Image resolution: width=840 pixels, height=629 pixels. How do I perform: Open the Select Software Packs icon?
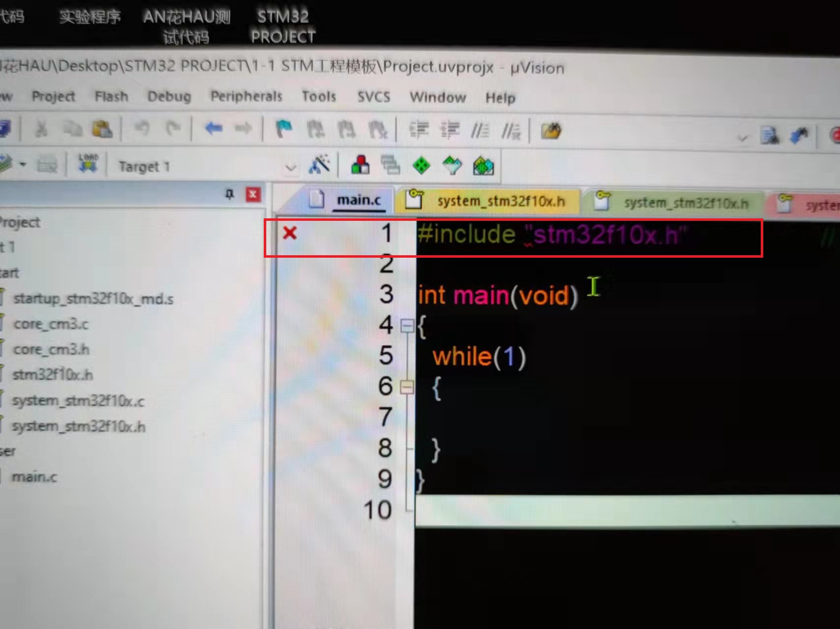(x=452, y=166)
